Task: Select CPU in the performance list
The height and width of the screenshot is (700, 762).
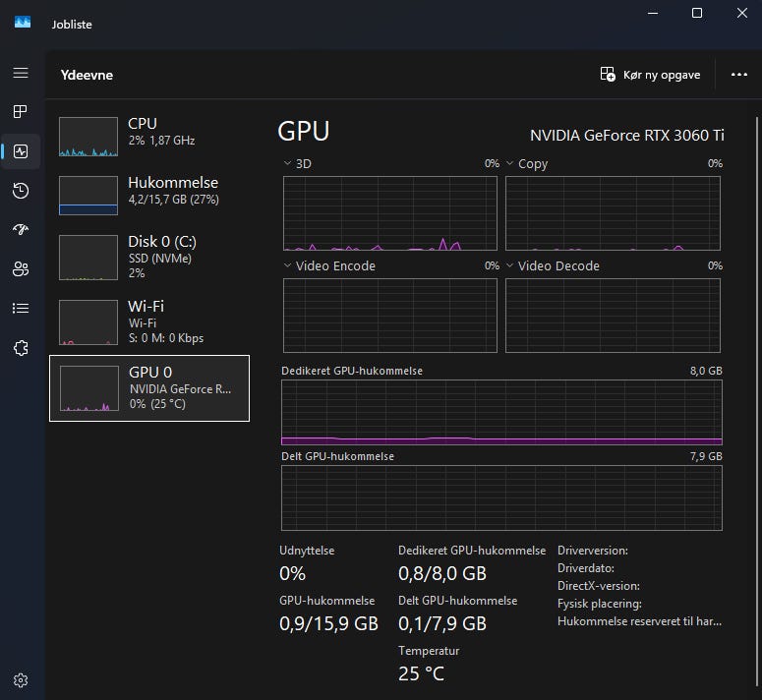Action: 149,135
